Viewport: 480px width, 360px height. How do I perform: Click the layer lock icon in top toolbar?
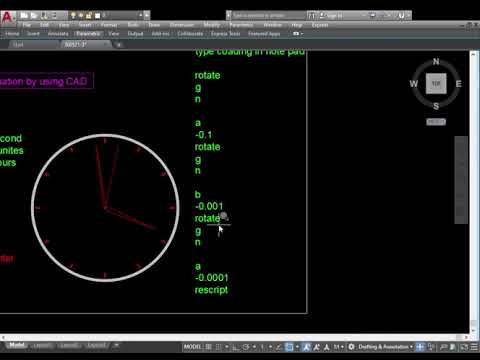point(89,15)
